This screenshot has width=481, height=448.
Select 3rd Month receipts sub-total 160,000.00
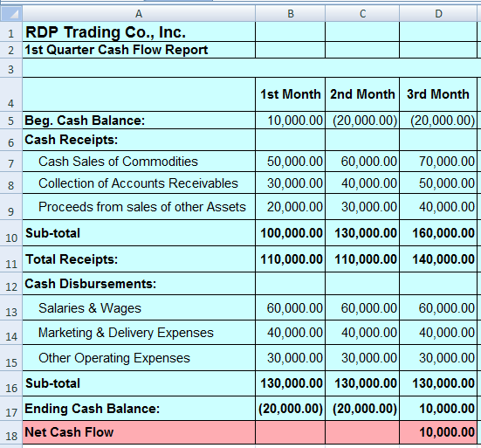point(438,233)
